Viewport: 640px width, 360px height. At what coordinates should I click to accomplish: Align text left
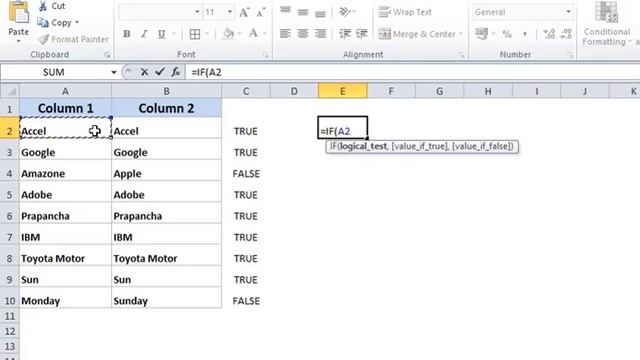coord(285,33)
